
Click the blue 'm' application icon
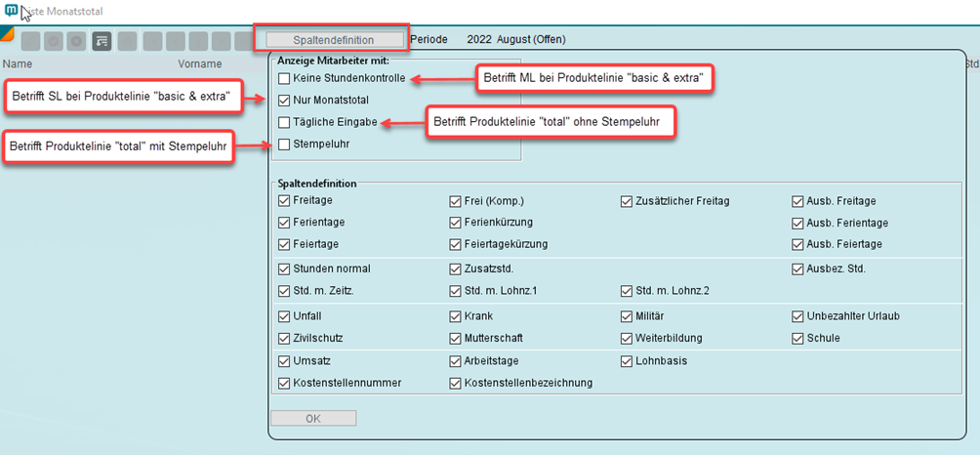pos(13,12)
